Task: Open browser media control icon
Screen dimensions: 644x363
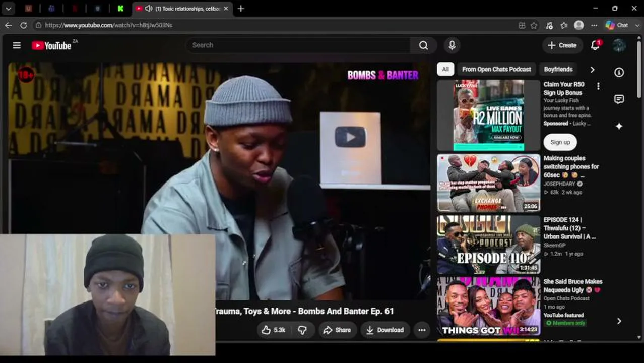Action: click(549, 25)
